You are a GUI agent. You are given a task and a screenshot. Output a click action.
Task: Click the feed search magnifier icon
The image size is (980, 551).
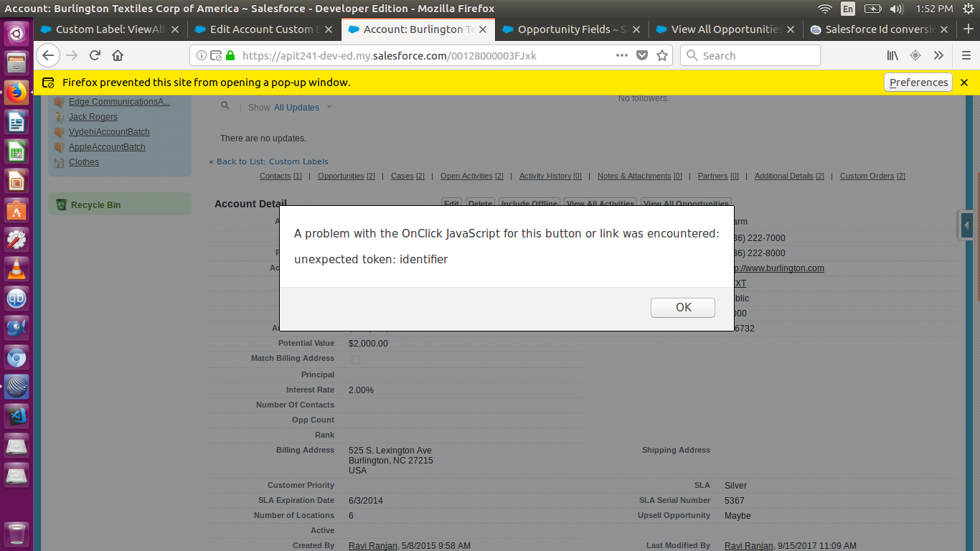click(225, 105)
